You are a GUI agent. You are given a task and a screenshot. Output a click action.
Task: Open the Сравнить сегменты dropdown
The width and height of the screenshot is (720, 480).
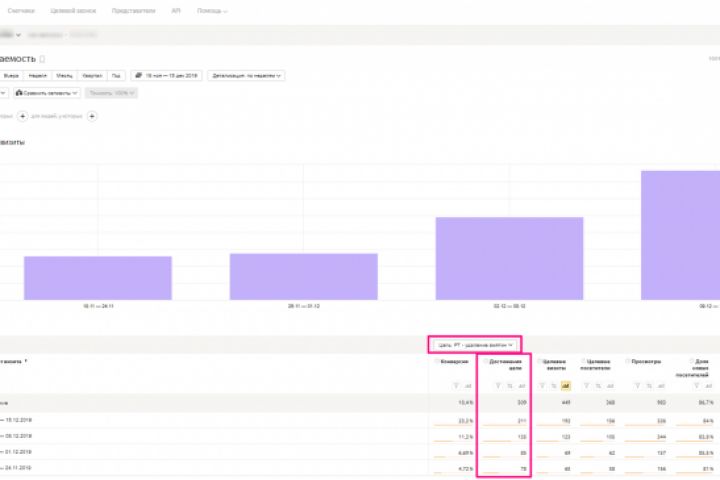47,93
